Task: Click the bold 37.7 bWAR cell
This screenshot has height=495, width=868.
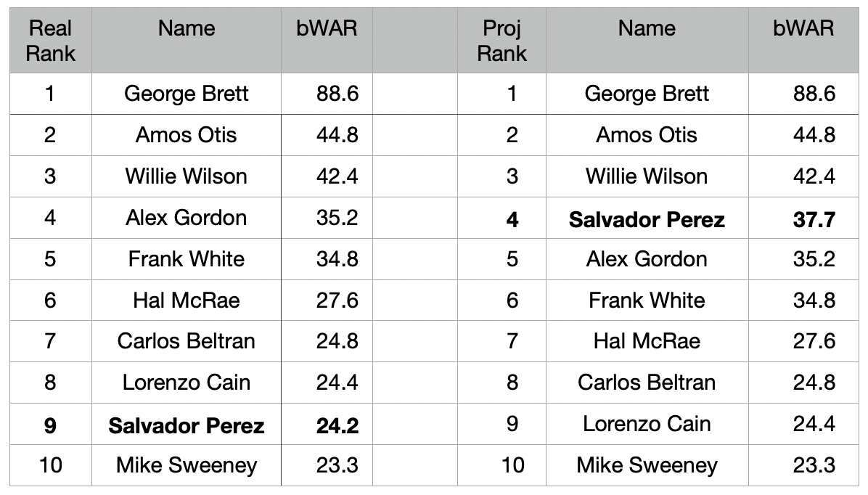Action: pos(813,219)
